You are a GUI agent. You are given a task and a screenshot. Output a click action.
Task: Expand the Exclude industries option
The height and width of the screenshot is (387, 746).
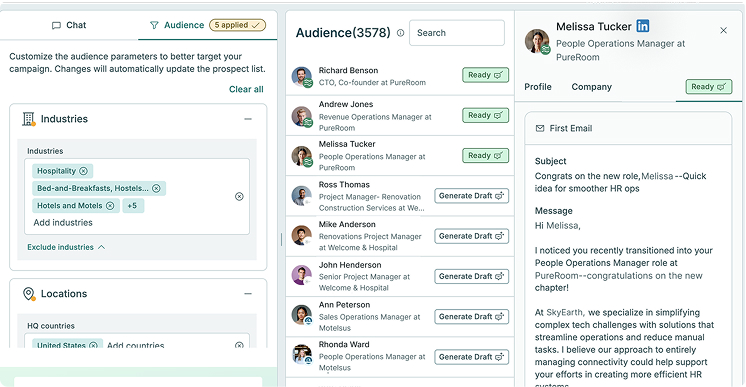tap(66, 247)
